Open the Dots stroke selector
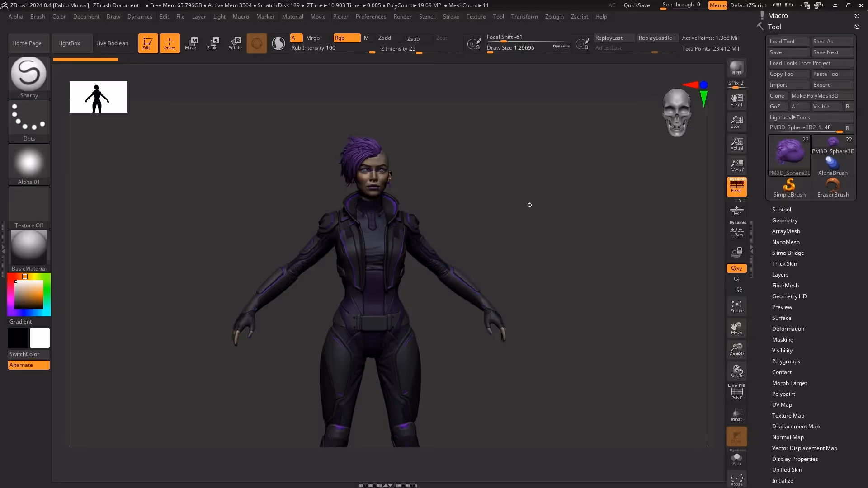Screen dimensions: 868x488 [29, 121]
